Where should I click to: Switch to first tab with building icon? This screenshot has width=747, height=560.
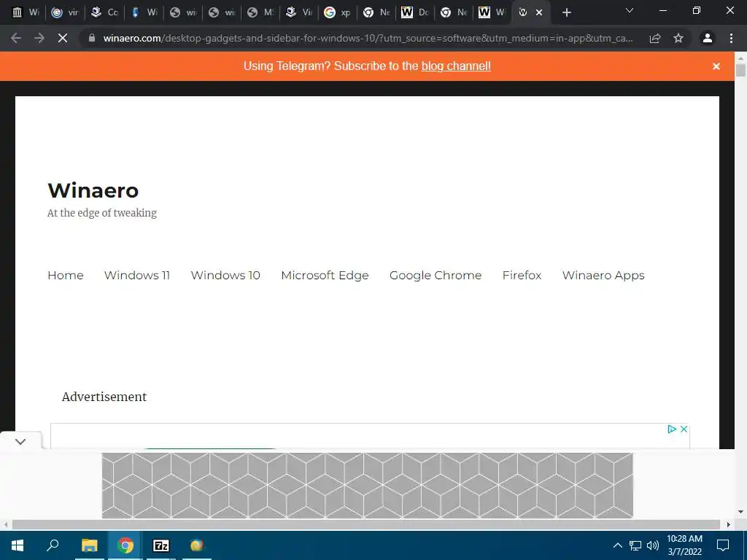[x=26, y=12]
